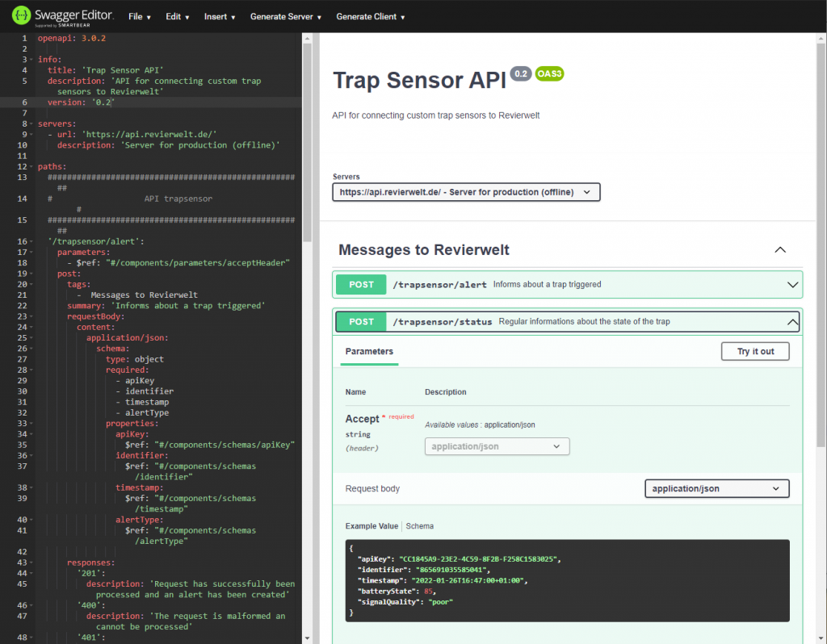Open the Insert menu
The width and height of the screenshot is (827, 644).
220,17
